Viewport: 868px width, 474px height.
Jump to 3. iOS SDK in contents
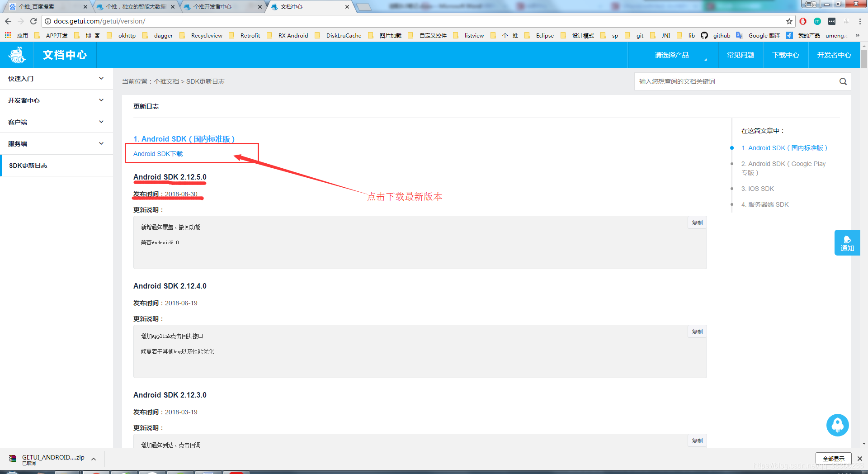tap(758, 189)
